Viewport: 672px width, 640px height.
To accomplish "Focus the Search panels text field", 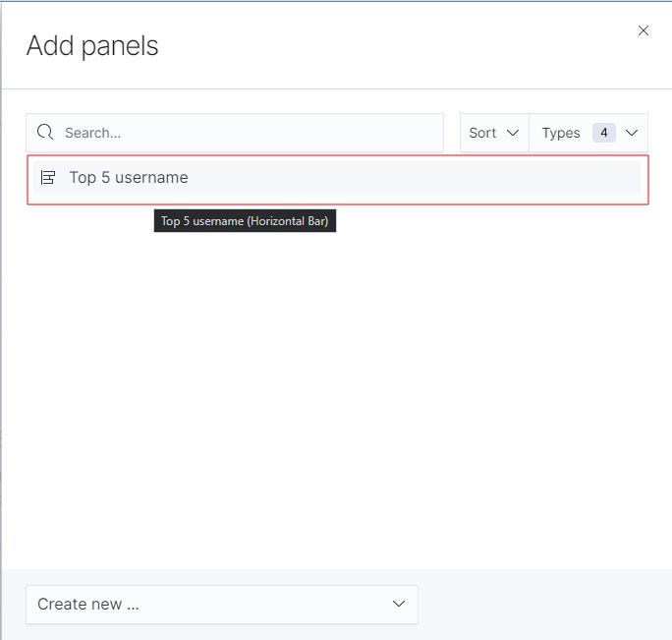I will tap(246, 133).
